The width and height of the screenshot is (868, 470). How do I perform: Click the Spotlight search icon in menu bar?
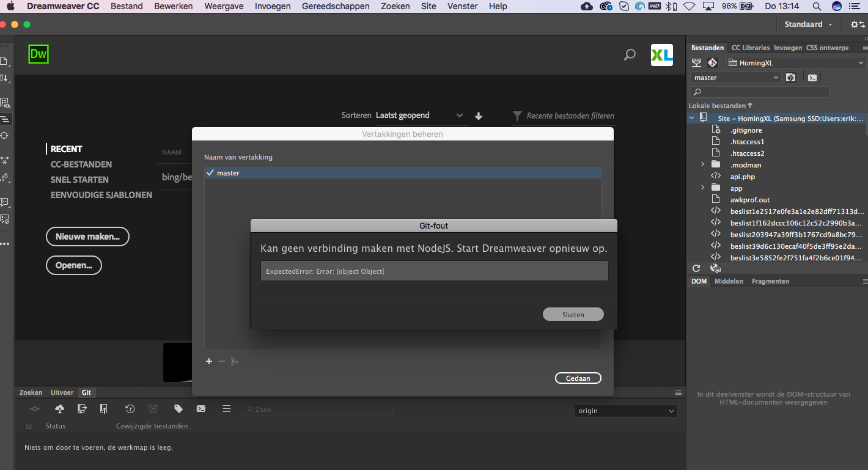(x=817, y=6)
